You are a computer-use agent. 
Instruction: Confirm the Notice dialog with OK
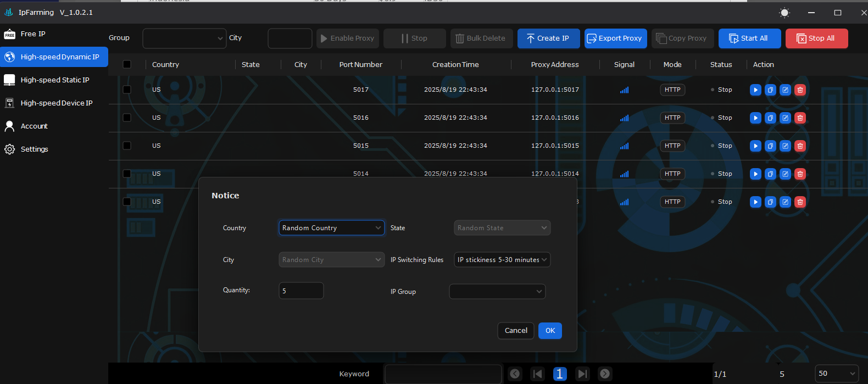[550, 331]
